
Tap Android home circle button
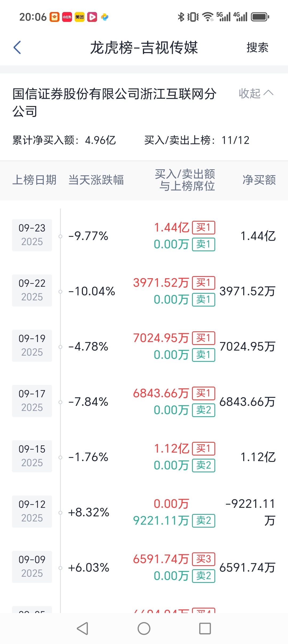click(144, 629)
